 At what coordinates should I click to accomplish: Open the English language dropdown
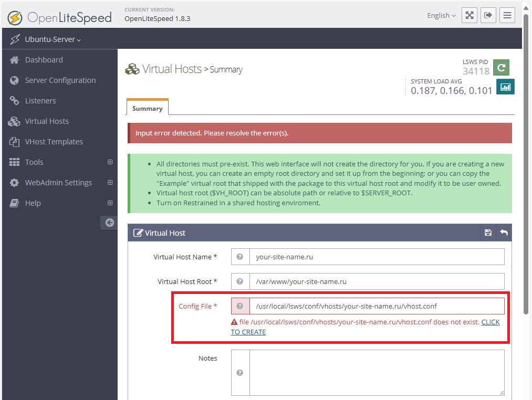tap(441, 16)
